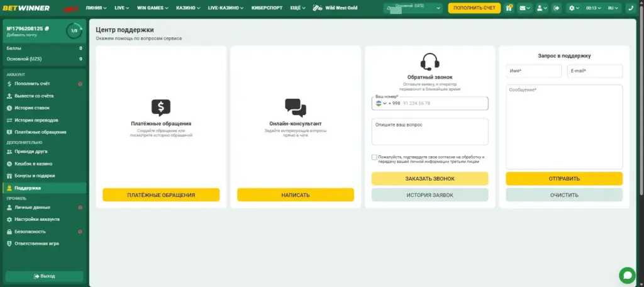This screenshot has width=644, height=287.
Task: Open Платёжные обращения in sidebar
Action: tap(45, 132)
